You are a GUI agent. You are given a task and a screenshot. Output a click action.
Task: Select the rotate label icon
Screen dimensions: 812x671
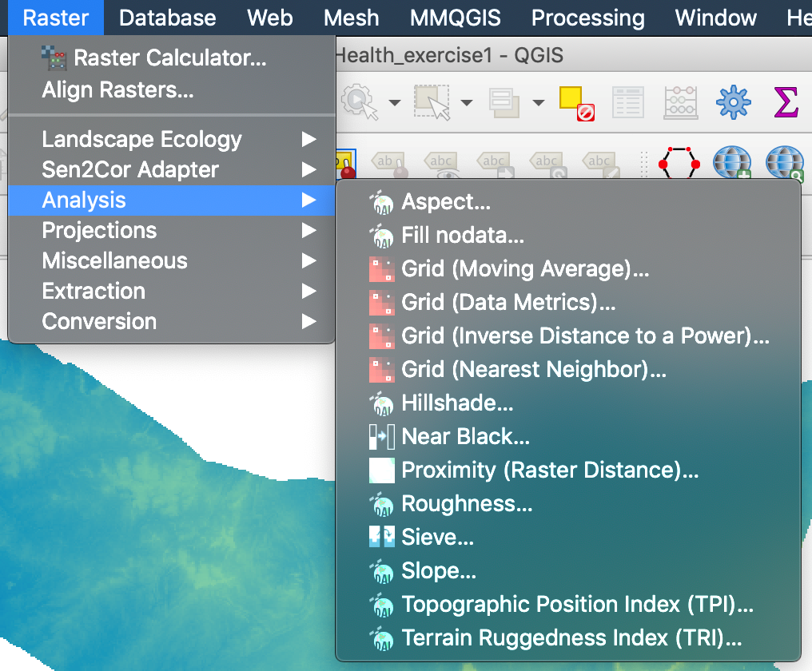[547, 164]
